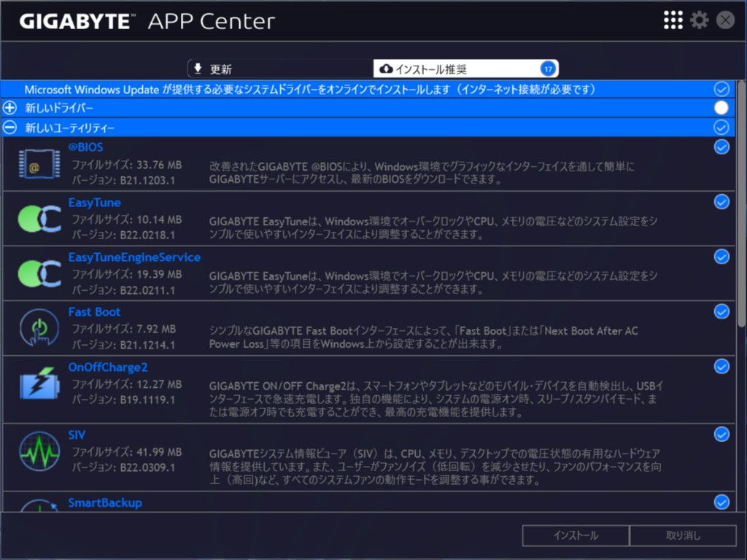747x560 pixels.
Task: Open settings with the gear icon
Action: (699, 20)
